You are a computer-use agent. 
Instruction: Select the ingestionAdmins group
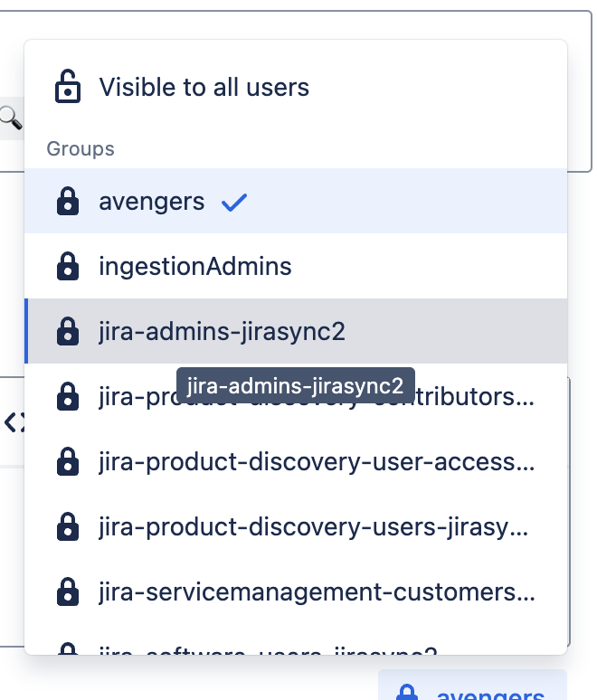(x=195, y=267)
